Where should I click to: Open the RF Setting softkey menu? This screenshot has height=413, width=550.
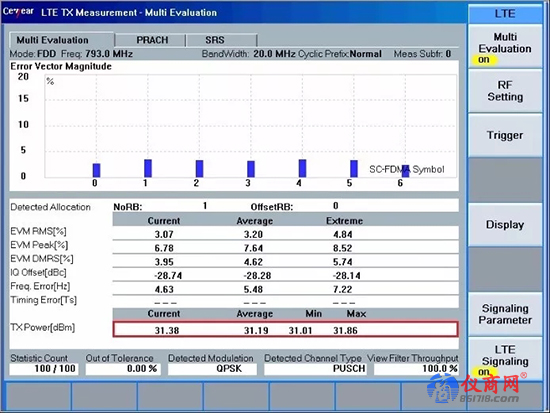point(505,91)
